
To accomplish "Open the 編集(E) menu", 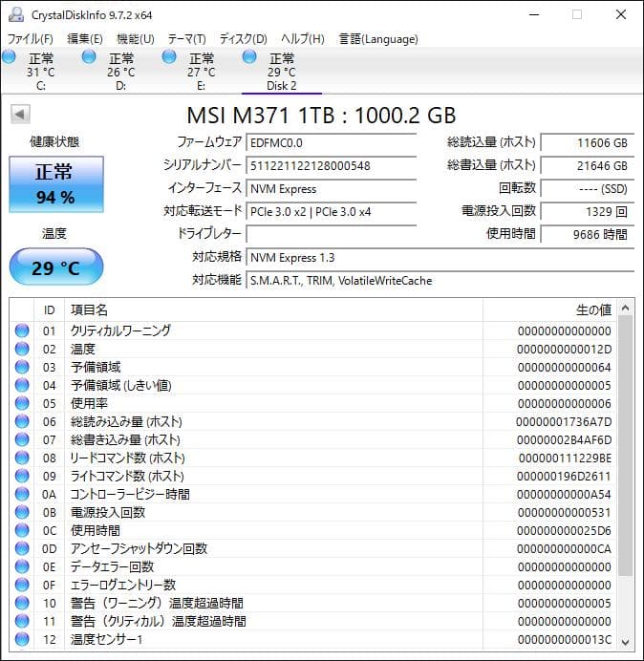I will tap(85, 39).
